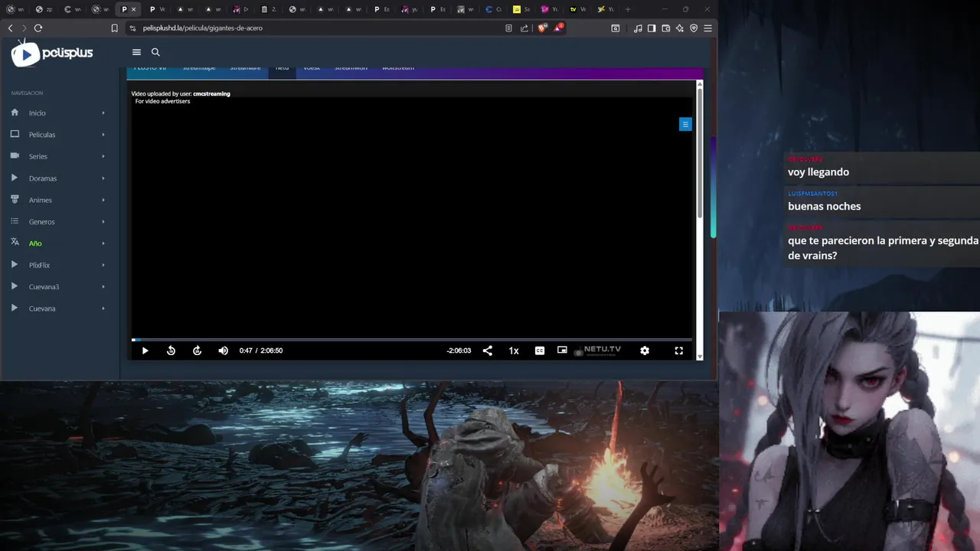Toggle the sidebar hamburger menu
The image size is (980, 551).
136,52
